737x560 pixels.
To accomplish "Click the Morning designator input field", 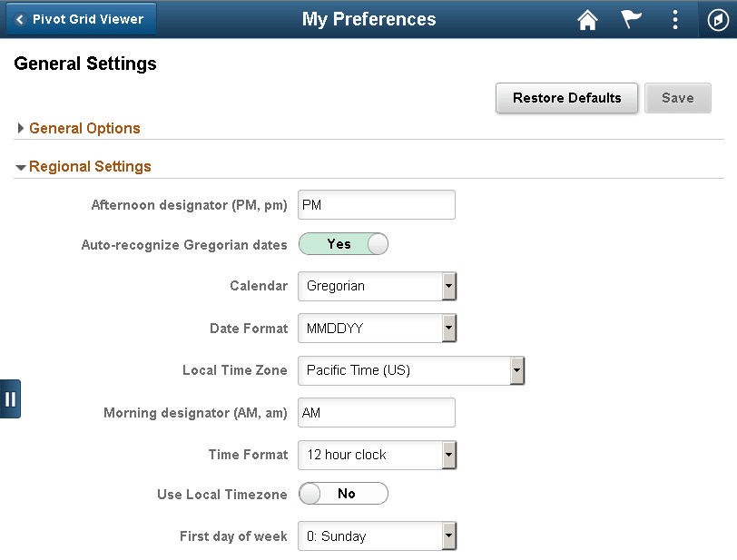I will pos(376,412).
